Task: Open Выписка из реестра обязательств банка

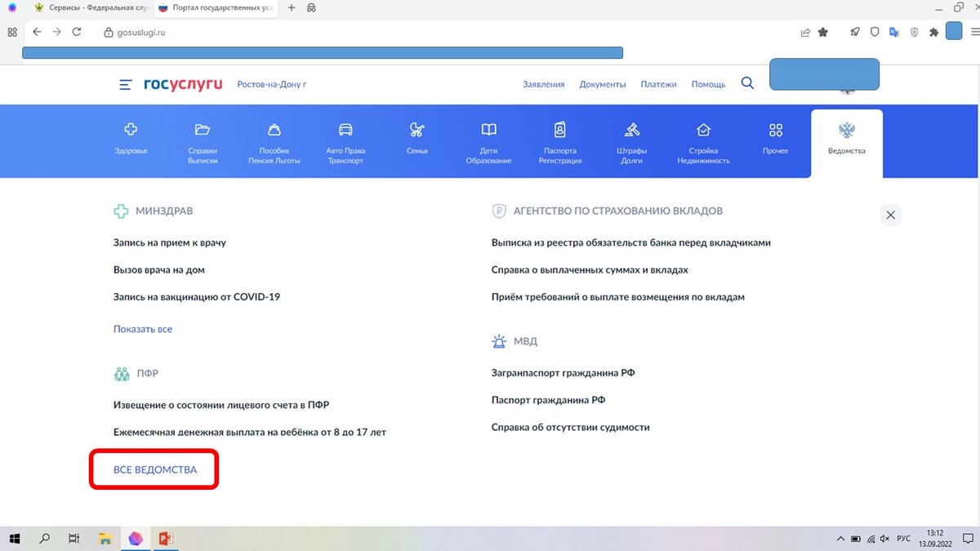Action: (x=631, y=242)
